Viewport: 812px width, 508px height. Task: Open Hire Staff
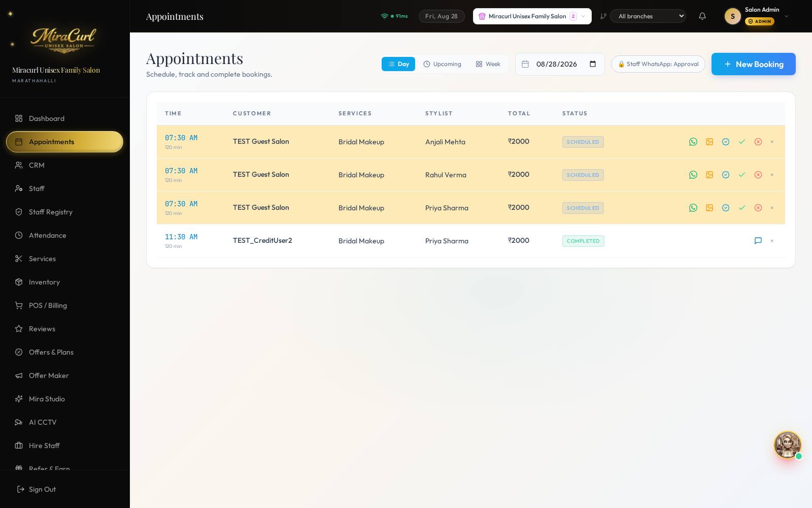[x=64, y=446]
